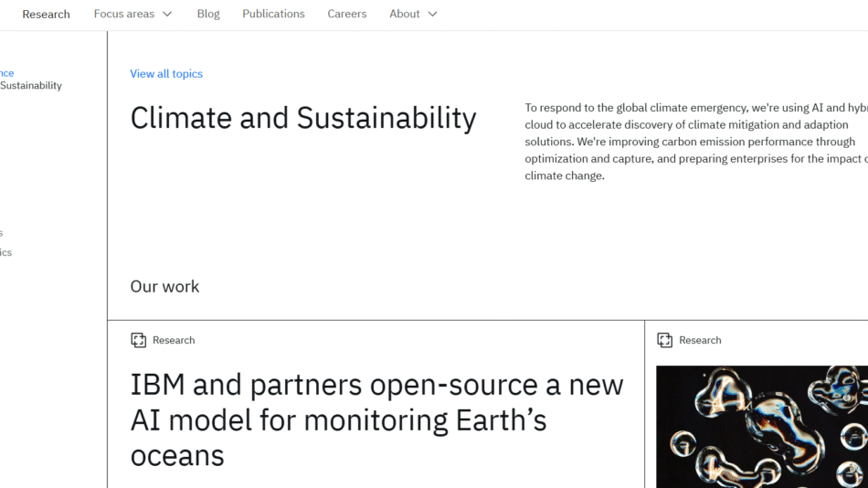Click the Climate and Sustainability heading
The height and width of the screenshot is (488, 868).
pyautogui.click(x=303, y=118)
